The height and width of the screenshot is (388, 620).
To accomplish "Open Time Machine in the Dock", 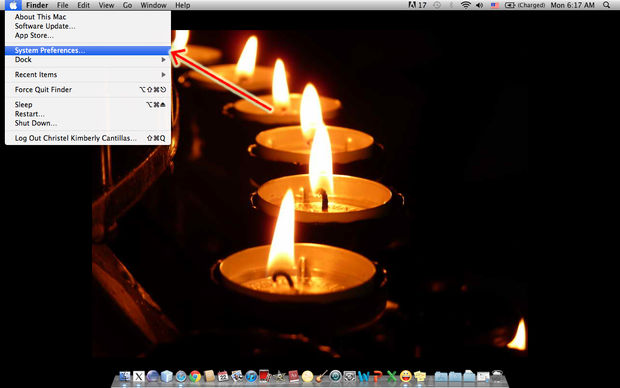I will coord(335,376).
